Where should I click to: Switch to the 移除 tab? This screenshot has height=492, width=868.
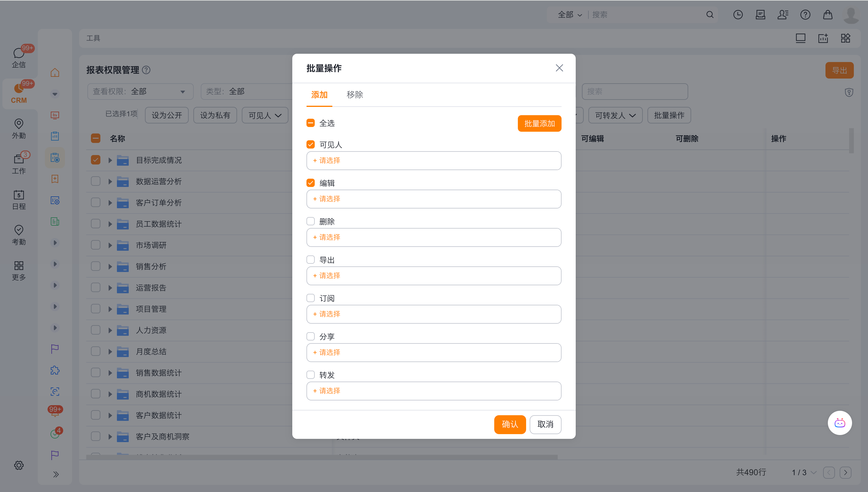pos(355,95)
